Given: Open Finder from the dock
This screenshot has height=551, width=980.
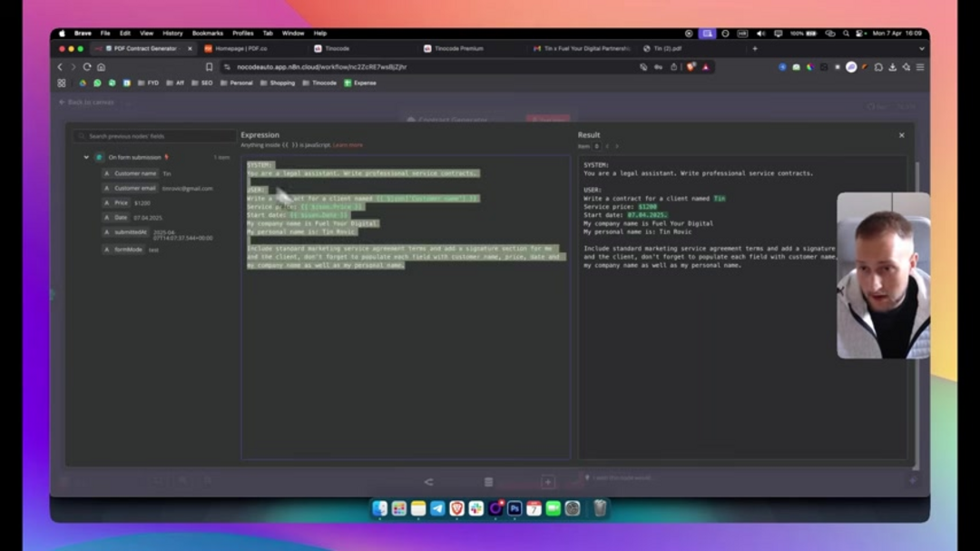Looking at the screenshot, I should [x=379, y=508].
